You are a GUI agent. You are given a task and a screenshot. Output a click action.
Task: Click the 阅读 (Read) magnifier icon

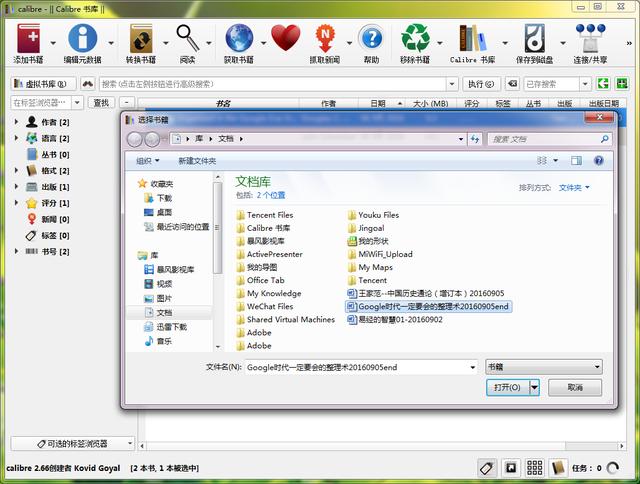tap(188, 38)
